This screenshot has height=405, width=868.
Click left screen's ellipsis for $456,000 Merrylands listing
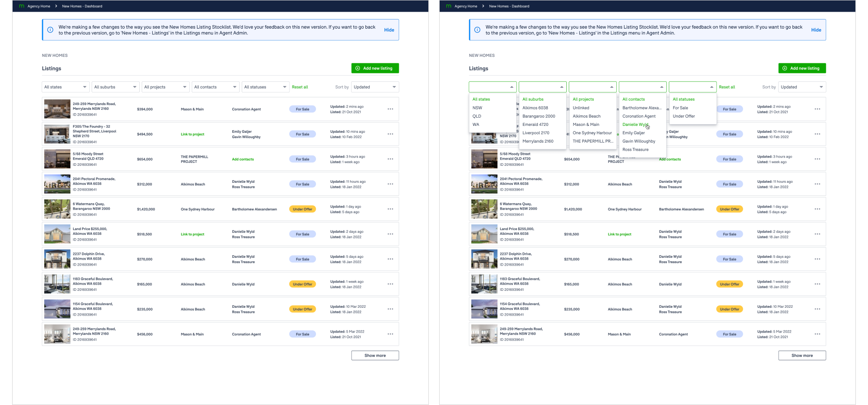point(390,334)
